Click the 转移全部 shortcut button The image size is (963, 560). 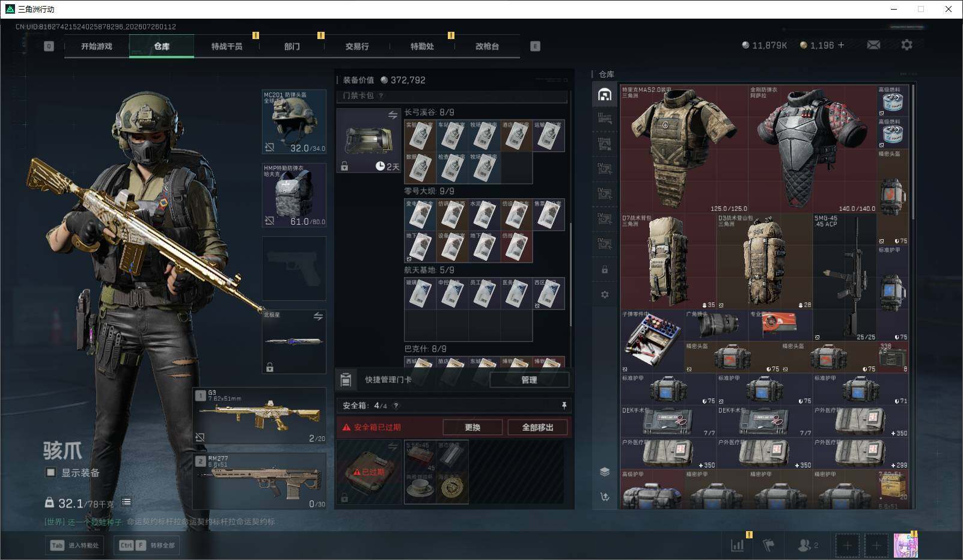[x=146, y=545]
